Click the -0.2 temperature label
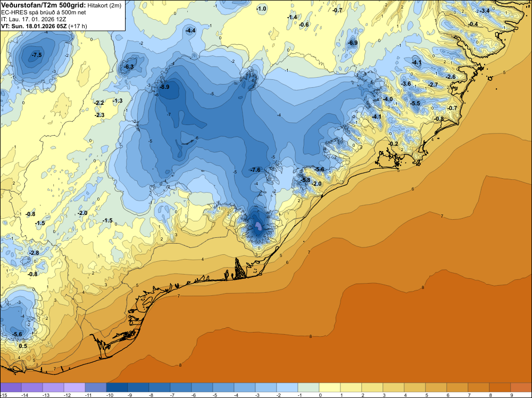The width and height of the screenshot is (532, 398). [393, 144]
